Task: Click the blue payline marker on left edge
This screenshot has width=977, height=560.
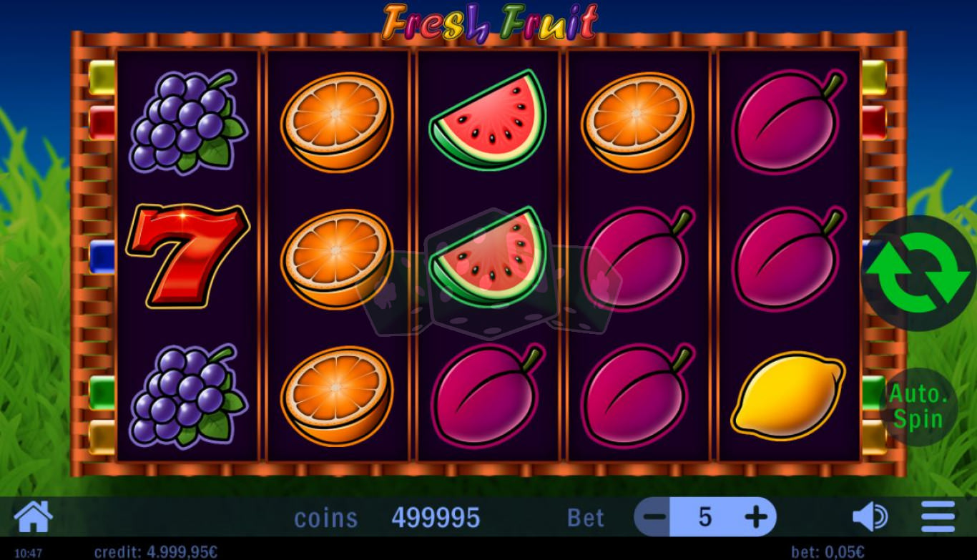Action: [102, 256]
